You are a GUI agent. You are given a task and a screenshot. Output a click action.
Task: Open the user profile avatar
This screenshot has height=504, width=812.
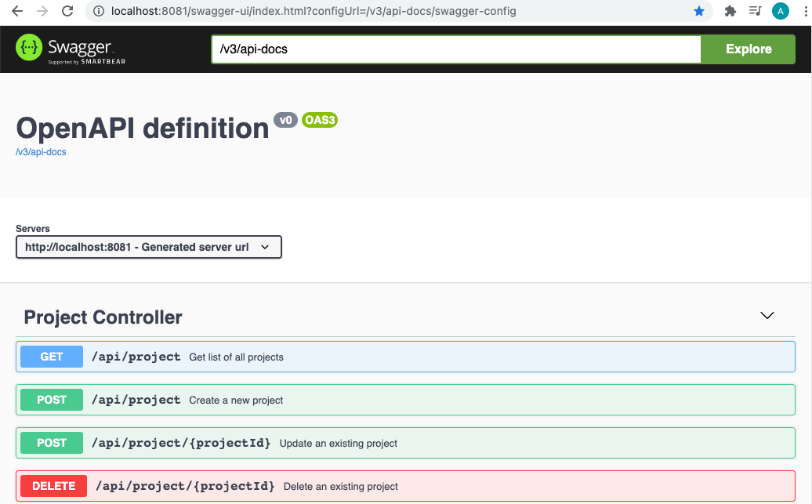780,12
